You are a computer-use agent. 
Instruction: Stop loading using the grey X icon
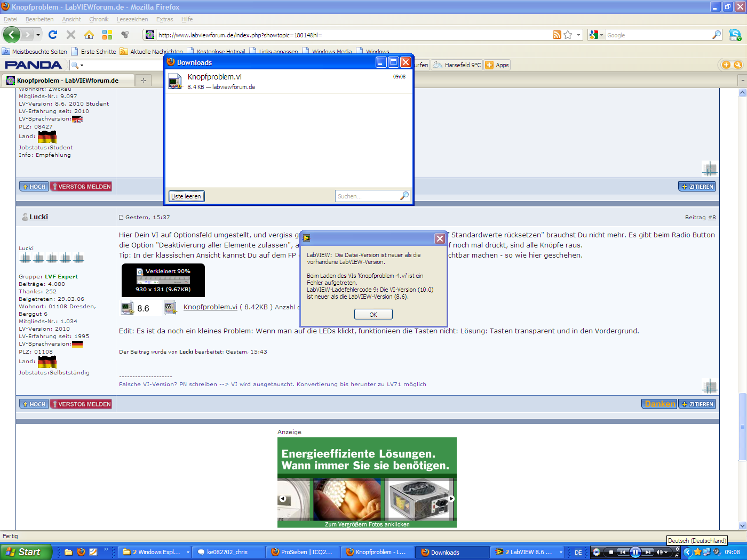click(71, 35)
